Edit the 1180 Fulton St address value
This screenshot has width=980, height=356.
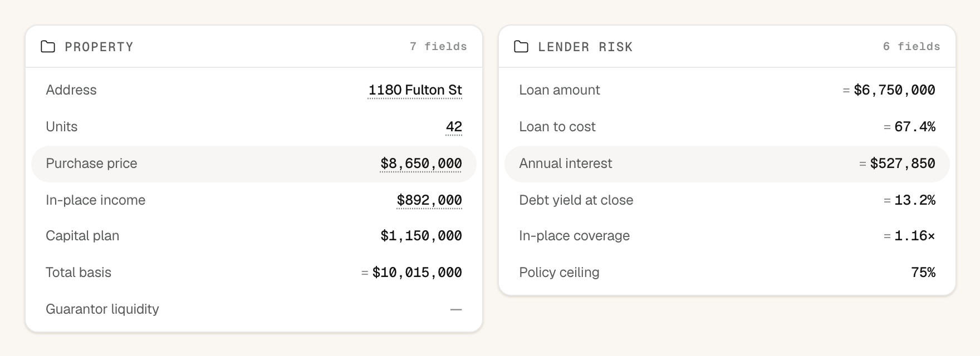pyautogui.click(x=415, y=90)
